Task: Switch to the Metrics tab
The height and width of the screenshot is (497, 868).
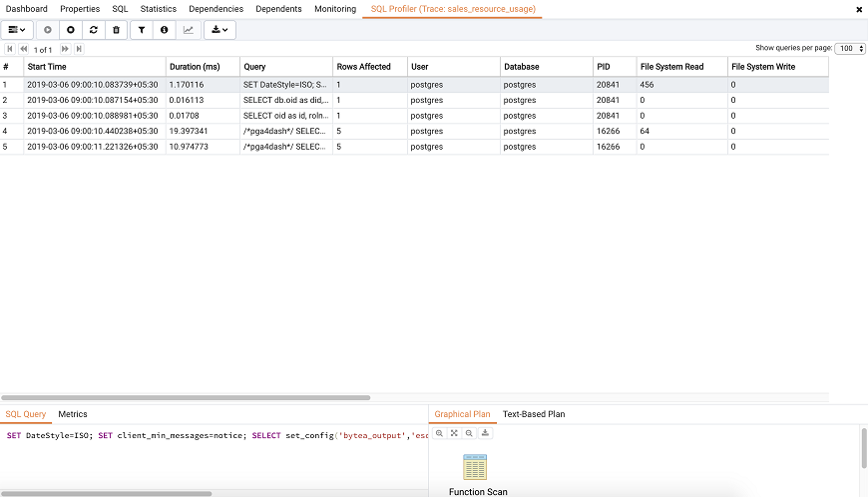Action: [73, 414]
